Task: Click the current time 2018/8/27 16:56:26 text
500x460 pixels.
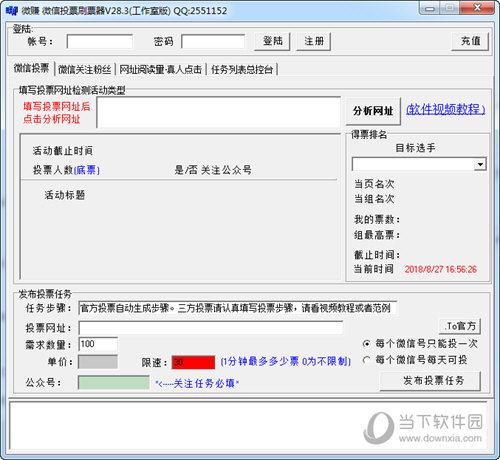Action: pyautogui.click(x=441, y=269)
